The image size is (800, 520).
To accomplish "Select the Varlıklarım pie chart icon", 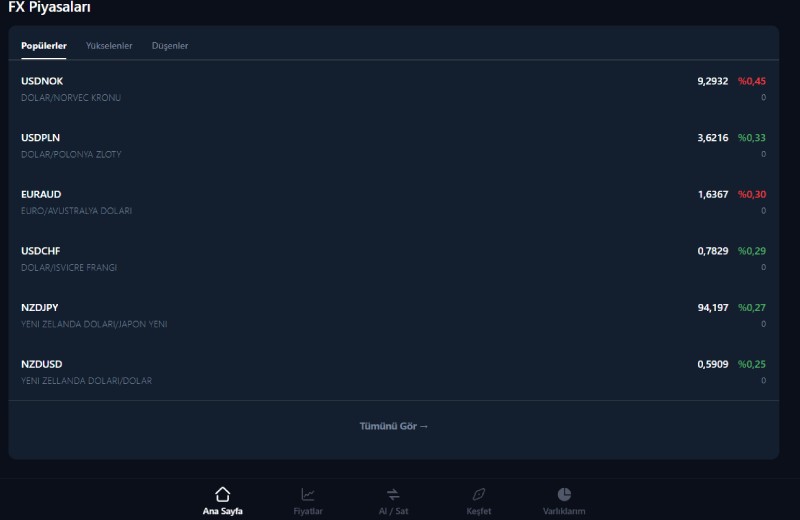I will [564, 494].
